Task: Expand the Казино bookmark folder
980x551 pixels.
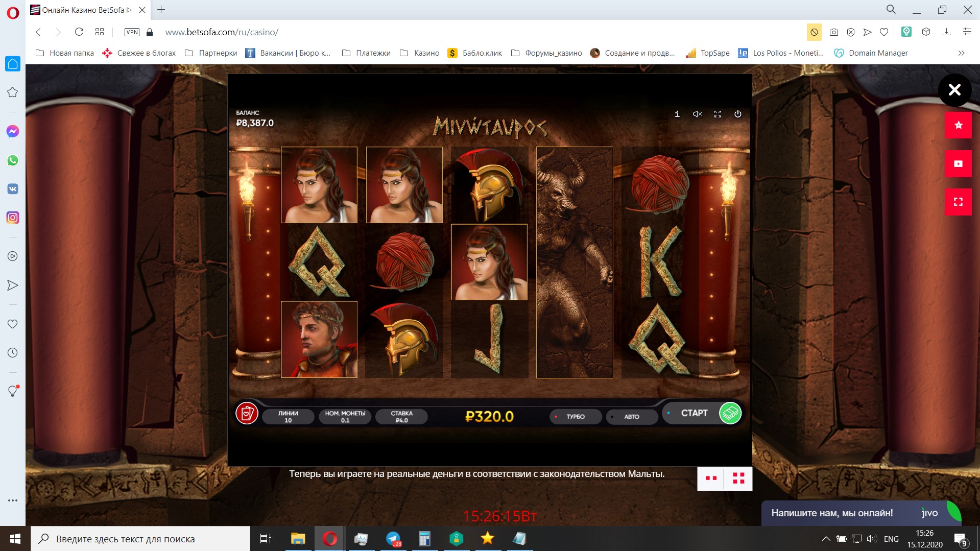Action: point(419,53)
